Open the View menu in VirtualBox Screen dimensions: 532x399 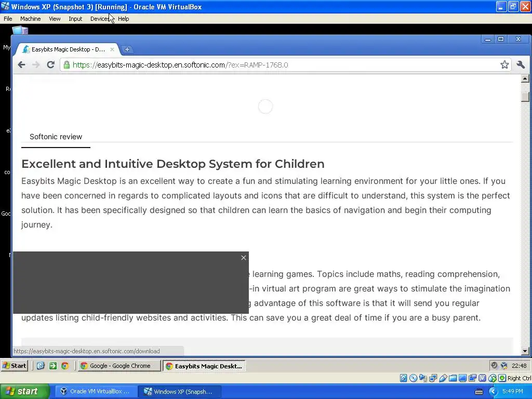pos(55,19)
